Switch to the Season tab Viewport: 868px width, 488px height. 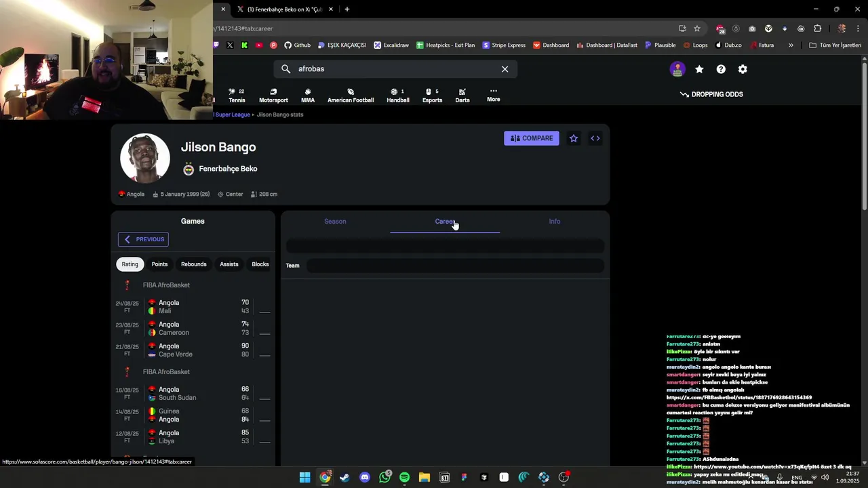pyautogui.click(x=335, y=222)
